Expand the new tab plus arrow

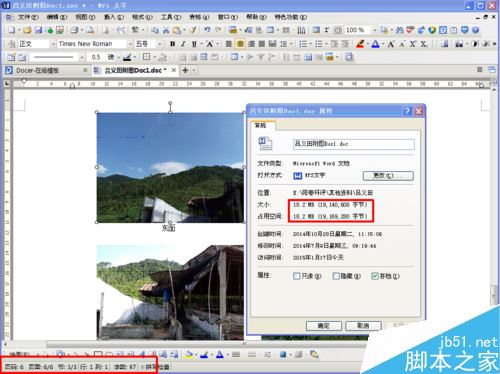point(193,70)
